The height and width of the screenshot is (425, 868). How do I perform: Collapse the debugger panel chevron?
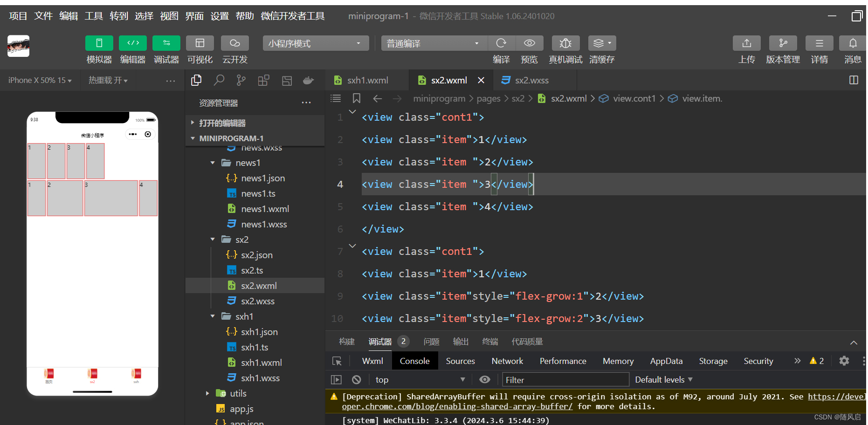click(x=854, y=343)
